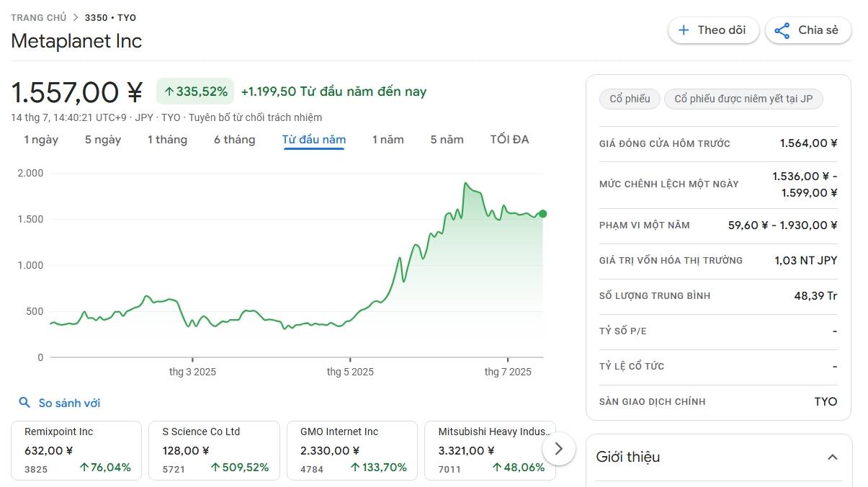
Task: Click the 48,39 Tr value
Action: (815, 295)
